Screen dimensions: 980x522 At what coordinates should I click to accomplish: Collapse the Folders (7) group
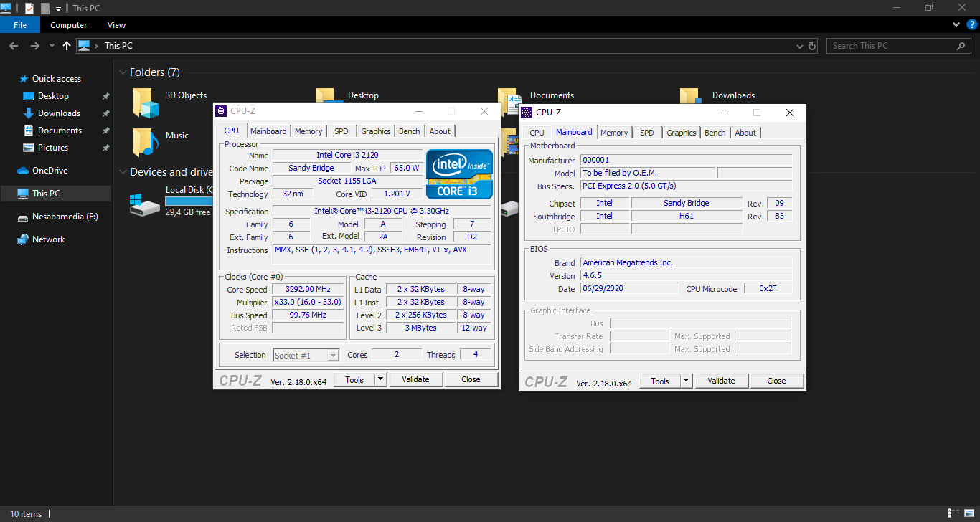(x=123, y=72)
